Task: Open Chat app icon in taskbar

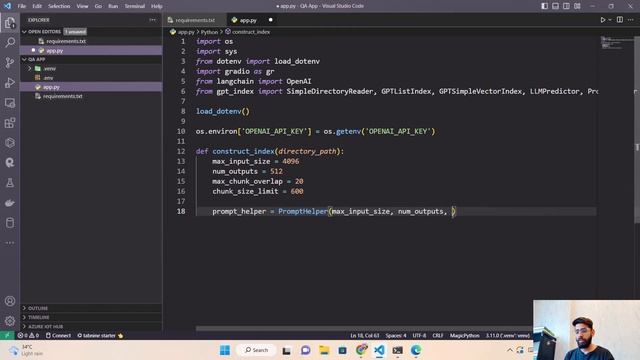Action: pyautogui.click(x=305, y=350)
